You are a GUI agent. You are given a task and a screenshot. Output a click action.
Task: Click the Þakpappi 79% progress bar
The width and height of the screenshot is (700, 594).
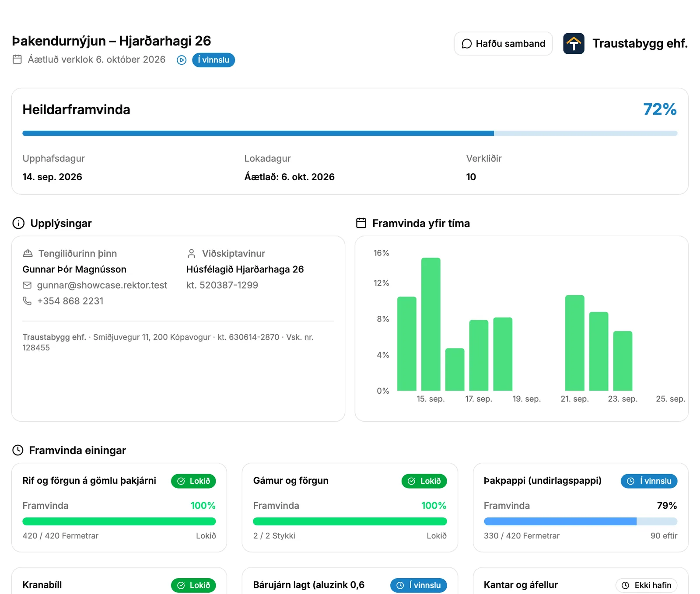pyautogui.click(x=581, y=521)
